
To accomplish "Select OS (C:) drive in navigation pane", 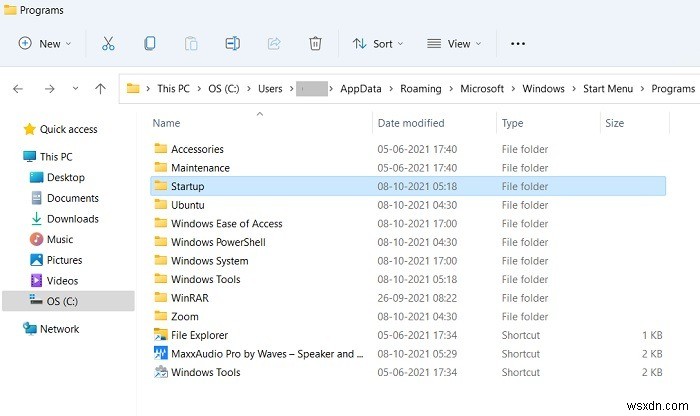I will point(68,301).
